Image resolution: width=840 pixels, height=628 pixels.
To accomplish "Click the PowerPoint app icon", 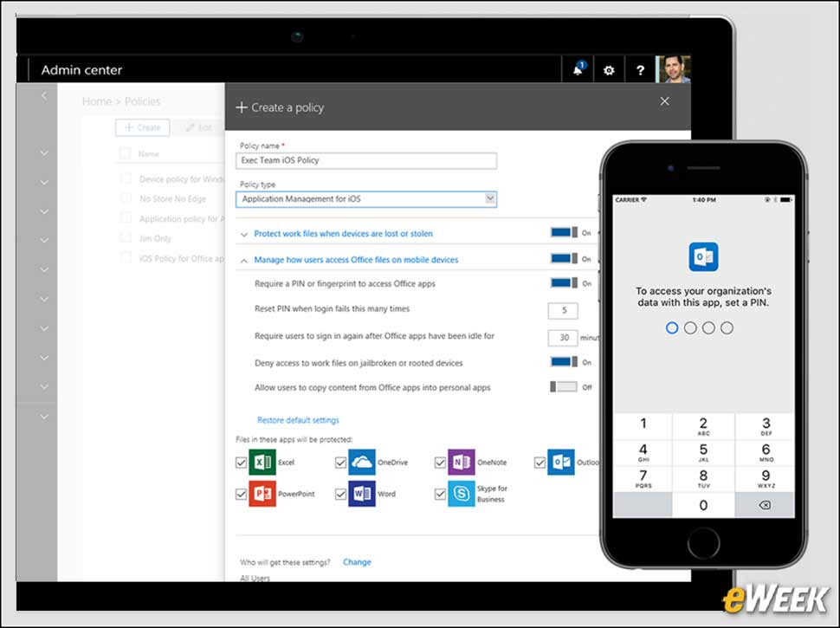I will [x=262, y=494].
